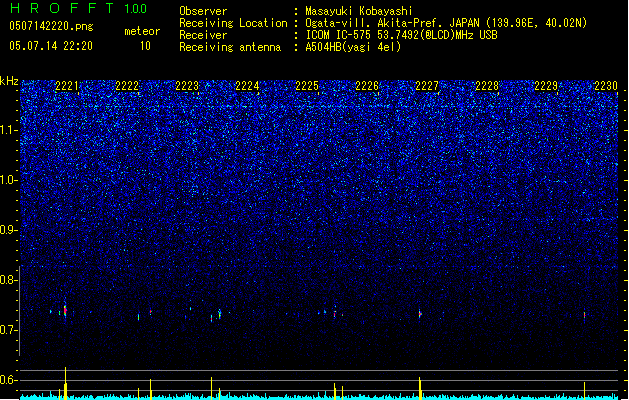Click the 1.0 kHz axis tick label
This screenshot has width=629, height=400.
click(9, 180)
